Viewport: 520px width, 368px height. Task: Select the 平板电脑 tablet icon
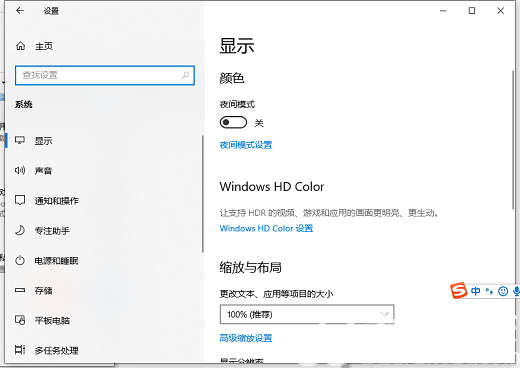pos(20,320)
